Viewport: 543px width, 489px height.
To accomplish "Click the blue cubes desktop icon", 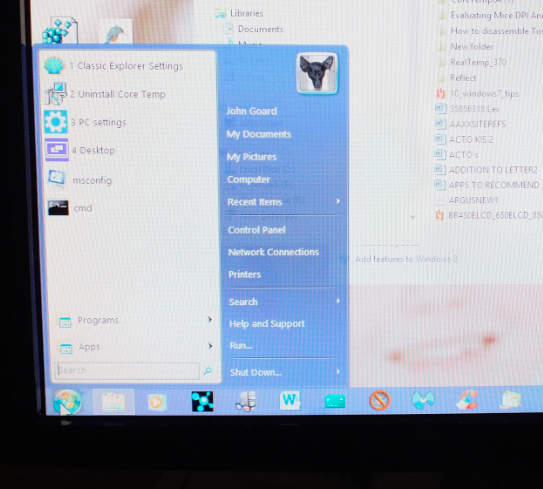I will (x=59, y=31).
